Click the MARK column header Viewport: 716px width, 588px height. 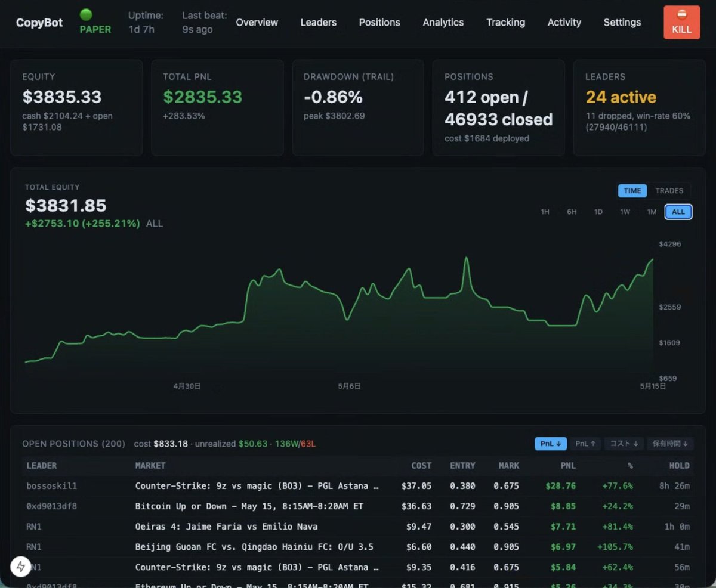click(x=509, y=466)
